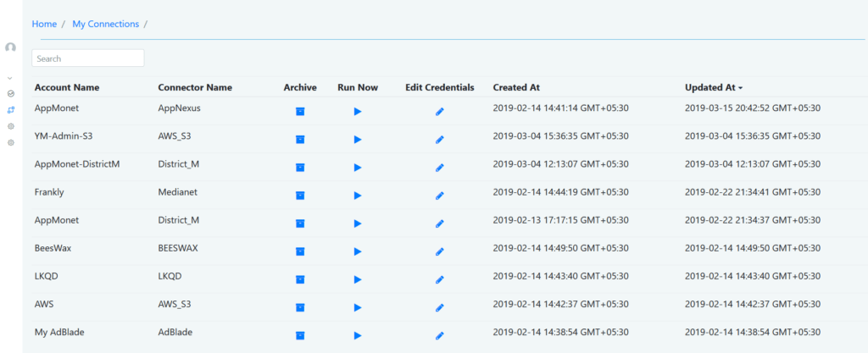Screen dimensions: 868x353
Task: Click Created At value 2019-02-14 14:41:14
Action: [561, 108]
